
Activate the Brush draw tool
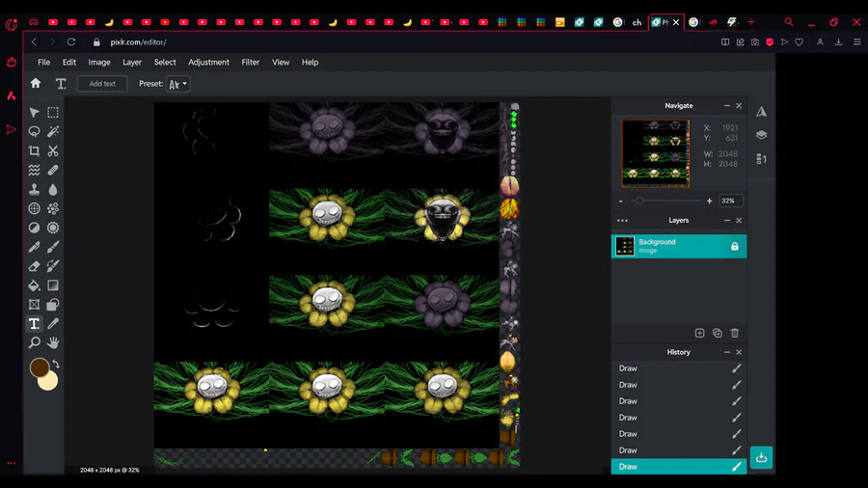pos(53,247)
